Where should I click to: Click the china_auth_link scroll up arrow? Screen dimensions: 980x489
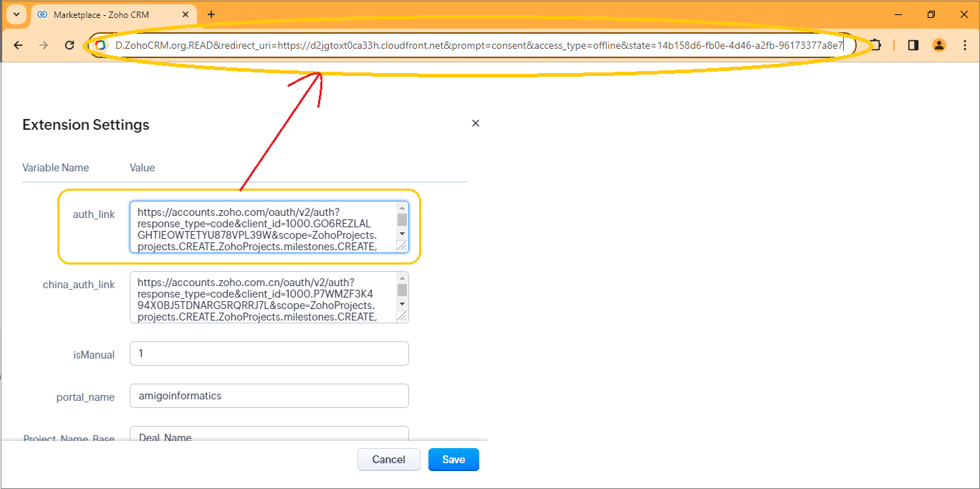[402, 277]
